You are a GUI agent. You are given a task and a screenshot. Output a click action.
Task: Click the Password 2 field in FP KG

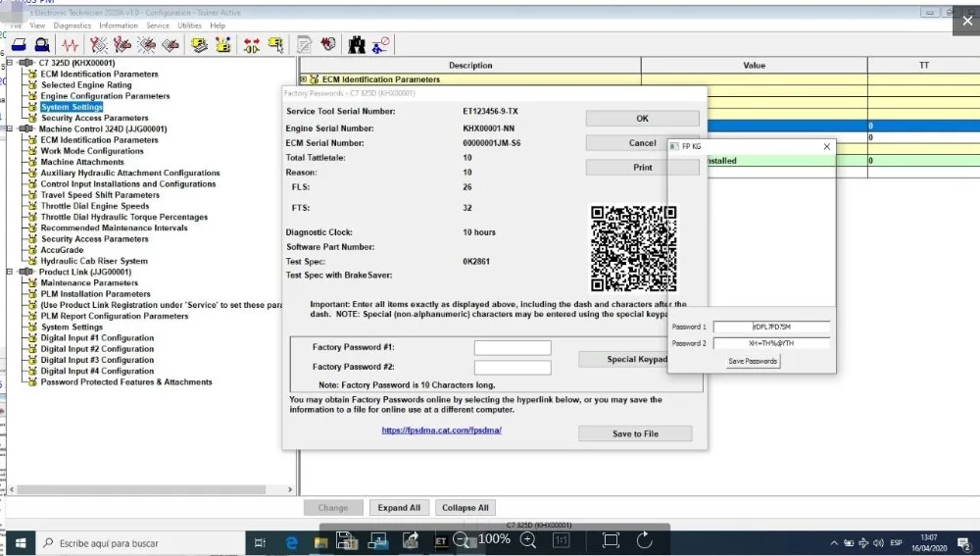point(772,343)
